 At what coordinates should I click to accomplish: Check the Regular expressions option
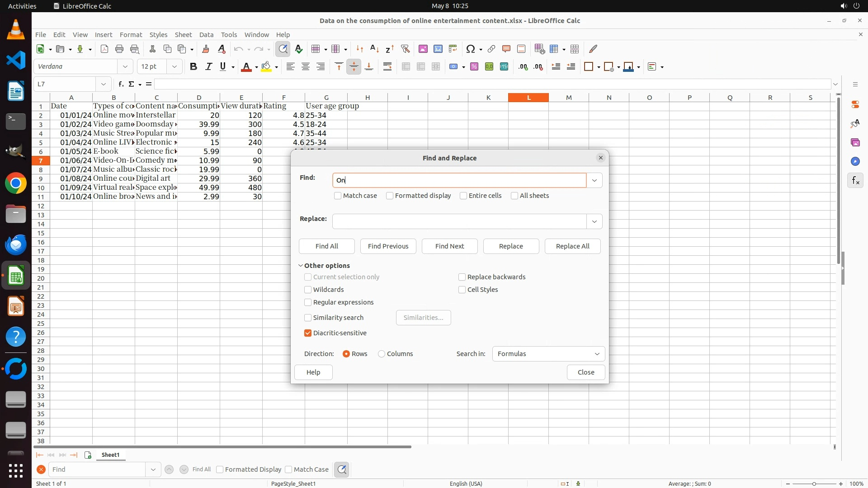308,302
